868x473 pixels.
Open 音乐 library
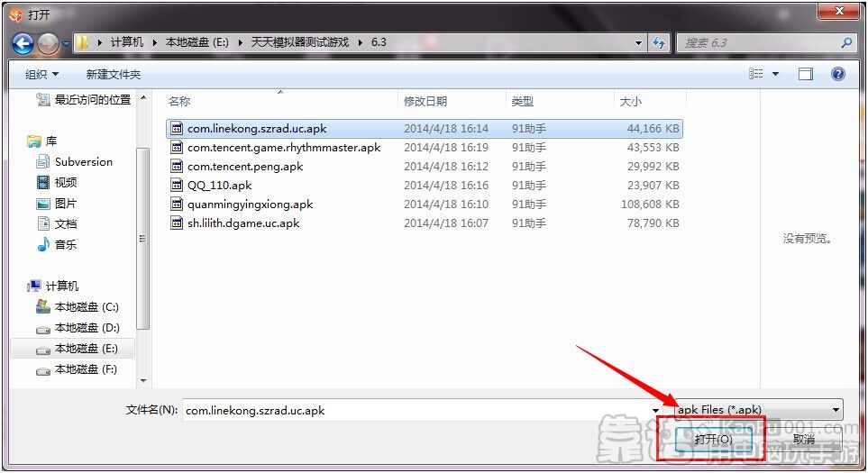pyautogui.click(x=57, y=244)
